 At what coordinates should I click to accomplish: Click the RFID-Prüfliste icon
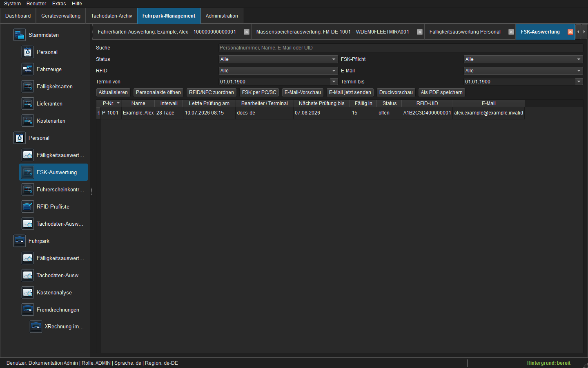coord(28,206)
